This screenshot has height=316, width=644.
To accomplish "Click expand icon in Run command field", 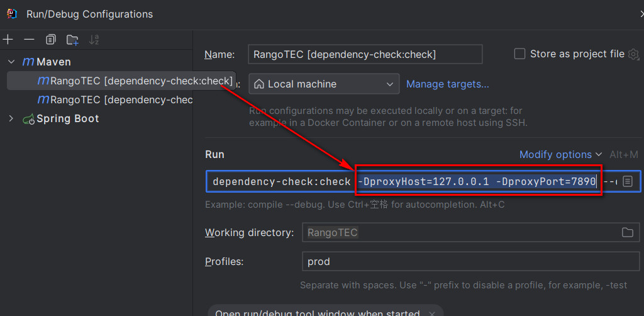I will pos(628,181).
